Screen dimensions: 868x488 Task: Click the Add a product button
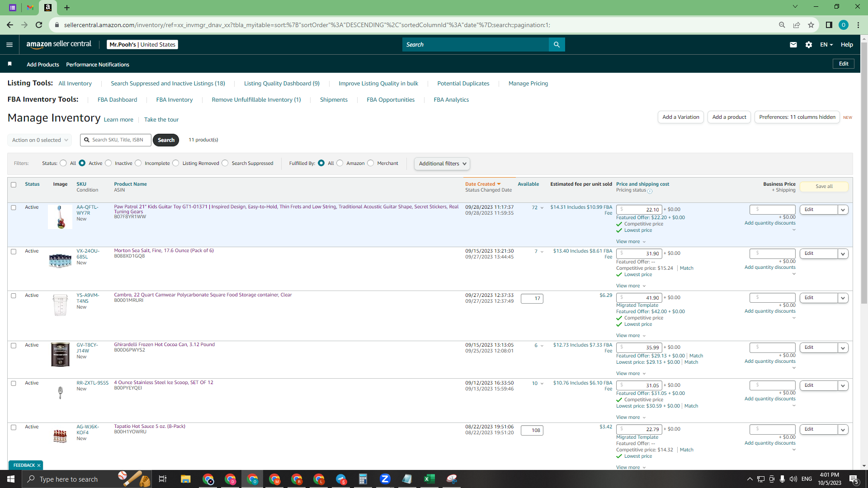(x=729, y=117)
